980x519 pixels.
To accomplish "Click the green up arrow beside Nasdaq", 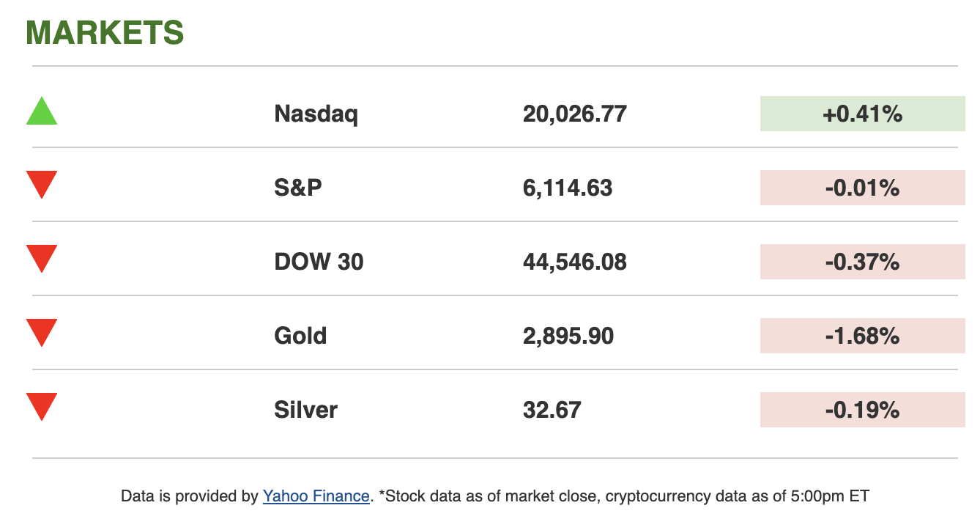I will (x=42, y=113).
